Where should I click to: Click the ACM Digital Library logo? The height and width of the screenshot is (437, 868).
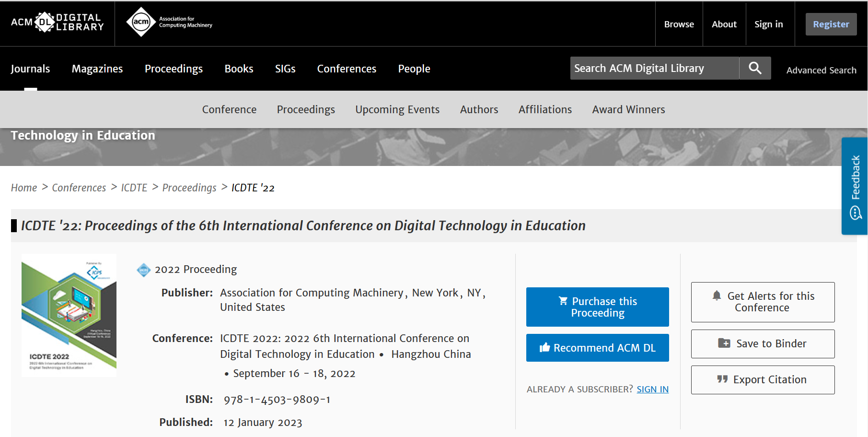pyautogui.click(x=57, y=23)
